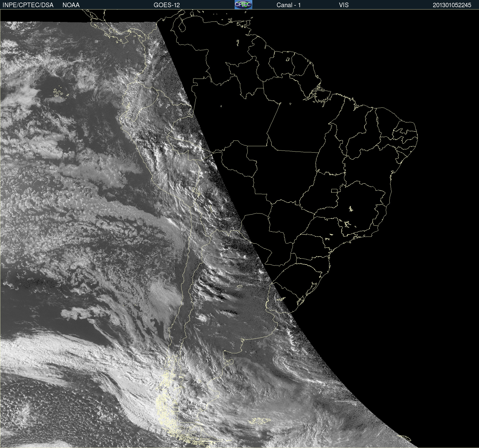Image resolution: width=479 pixels, height=448 pixels.
Task: Select the 201301052245 timestamp text
Action: 452,5
